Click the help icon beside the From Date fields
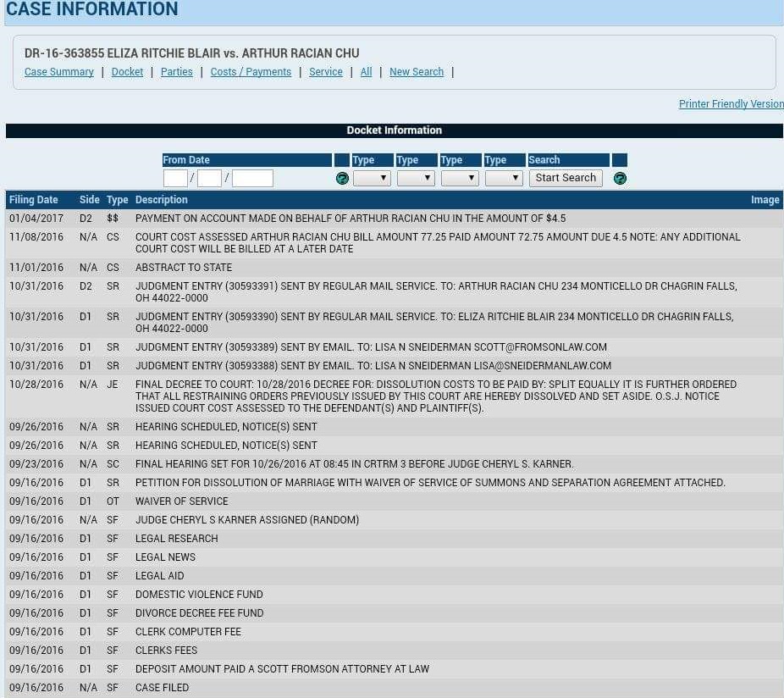The image size is (784, 698). pos(342,178)
